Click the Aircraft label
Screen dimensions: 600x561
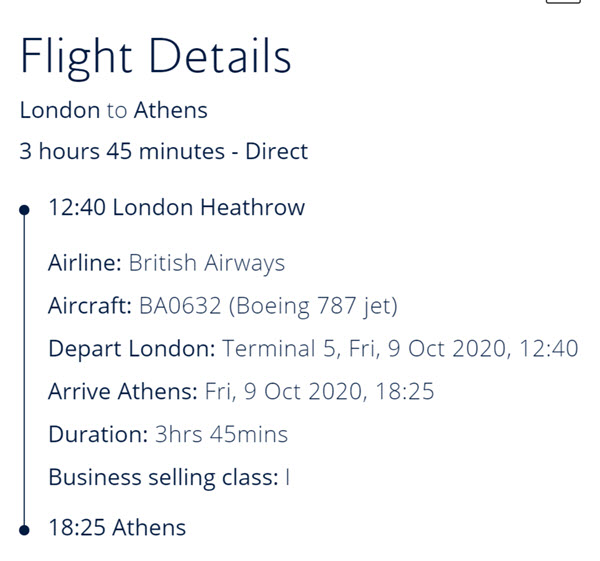(x=90, y=306)
